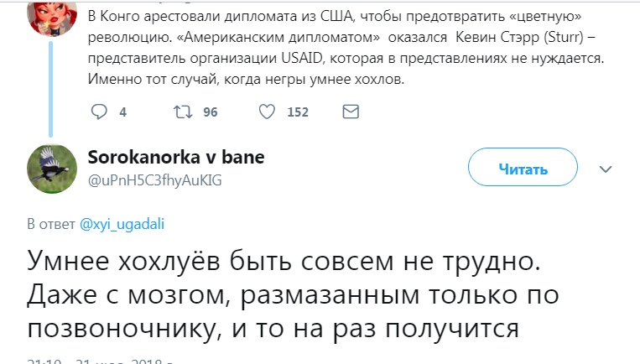This screenshot has height=364, width=640.
Task: Click the @uPnH5C3fhyAuKIG handle
Action: click(154, 179)
